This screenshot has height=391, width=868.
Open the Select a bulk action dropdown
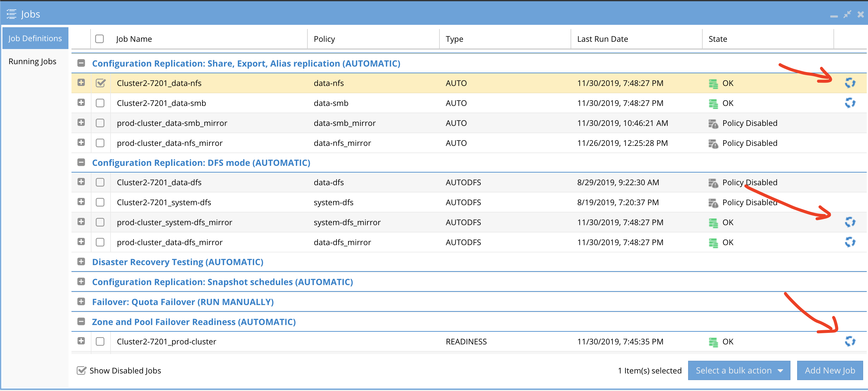[739, 370]
